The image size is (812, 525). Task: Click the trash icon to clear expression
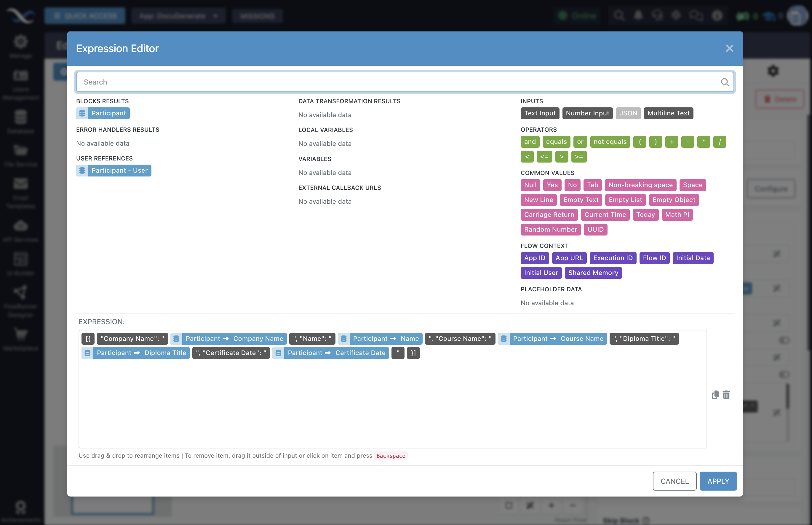coord(726,395)
